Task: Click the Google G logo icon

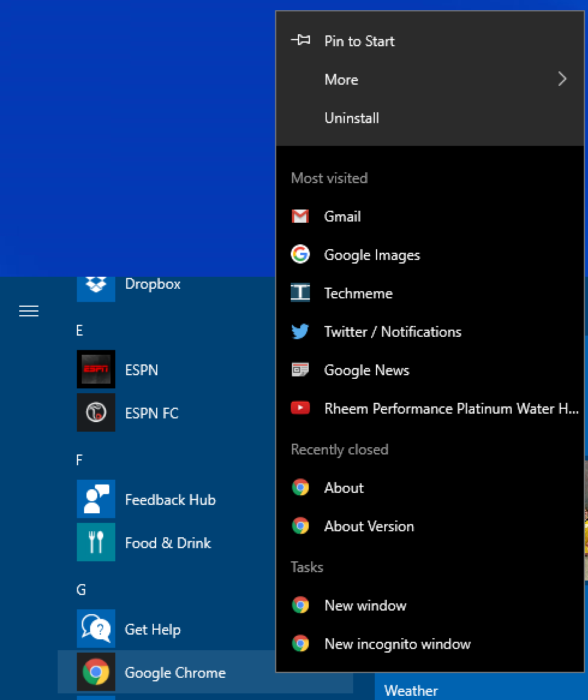Action: [300, 255]
